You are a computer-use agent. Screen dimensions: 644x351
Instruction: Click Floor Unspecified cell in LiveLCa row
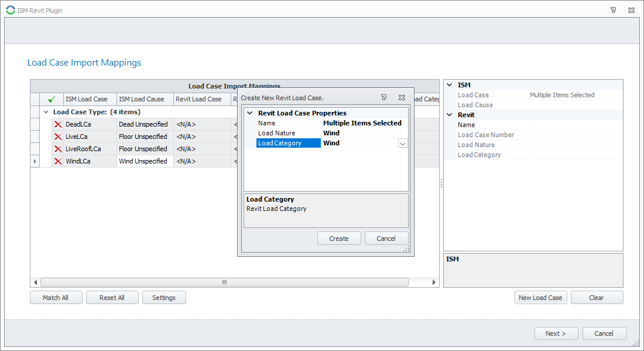coord(145,137)
